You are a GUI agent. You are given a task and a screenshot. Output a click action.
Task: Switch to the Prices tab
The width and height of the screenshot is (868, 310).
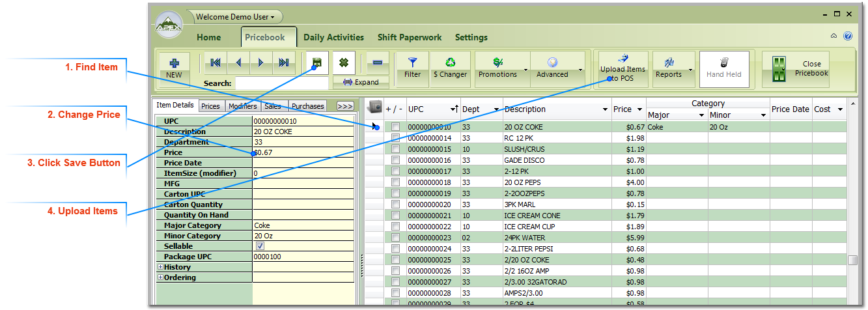click(210, 106)
